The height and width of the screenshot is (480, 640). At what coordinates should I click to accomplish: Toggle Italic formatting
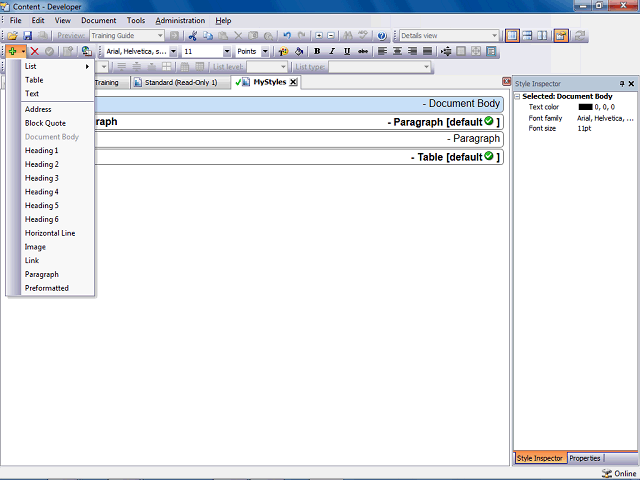(332, 51)
